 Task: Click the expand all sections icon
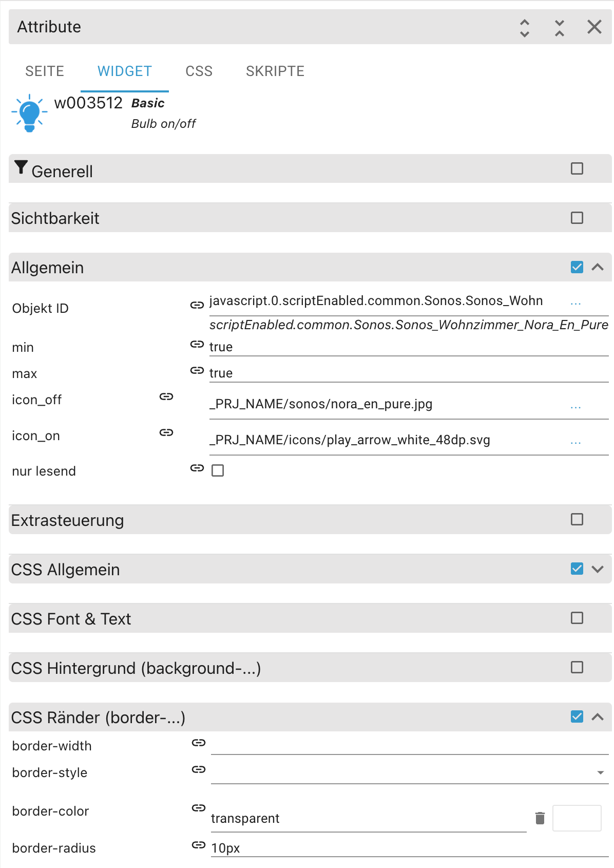(524, 28)
